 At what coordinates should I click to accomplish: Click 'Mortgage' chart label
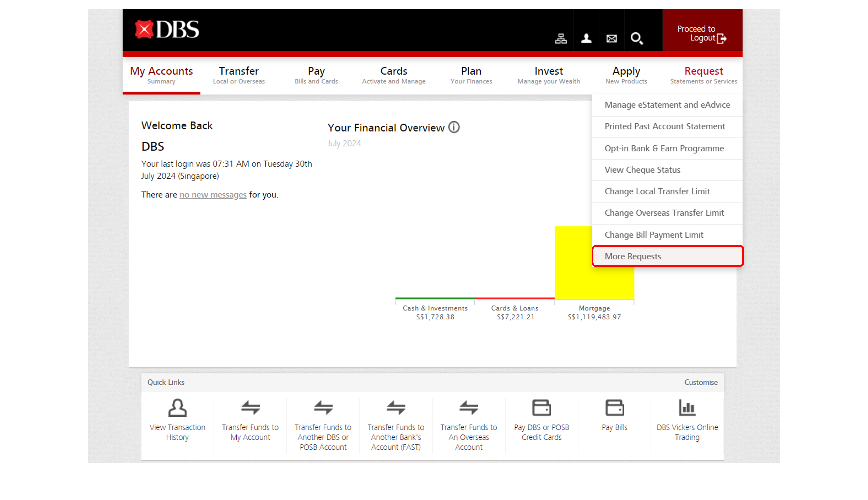[594, 308]
